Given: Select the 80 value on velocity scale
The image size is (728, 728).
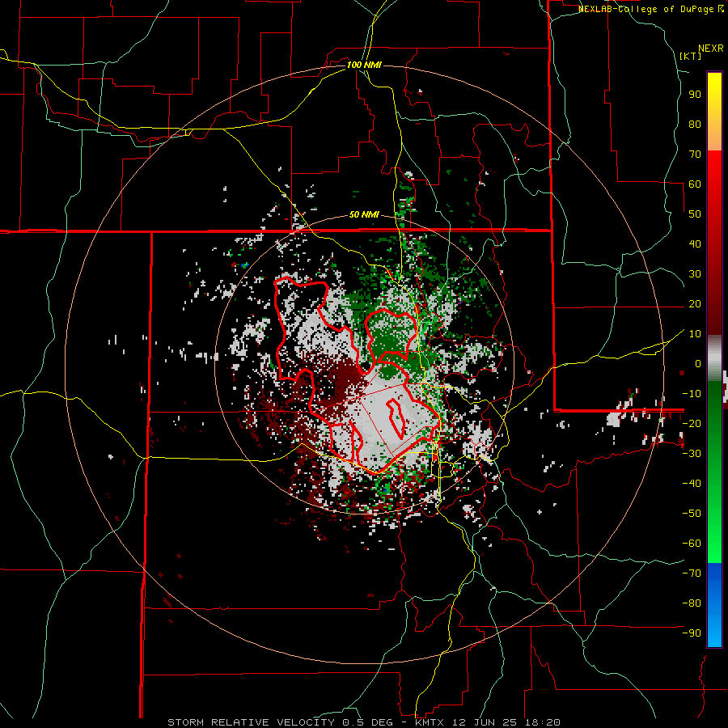Looking at the screenshot, I should pyautogui.click(x=695, y=124).
